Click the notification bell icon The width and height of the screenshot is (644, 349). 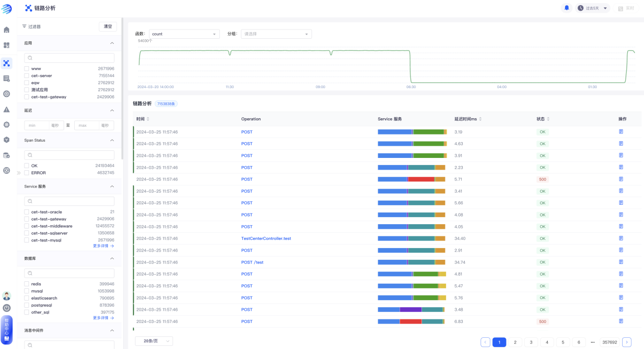(x=567, y=8)
